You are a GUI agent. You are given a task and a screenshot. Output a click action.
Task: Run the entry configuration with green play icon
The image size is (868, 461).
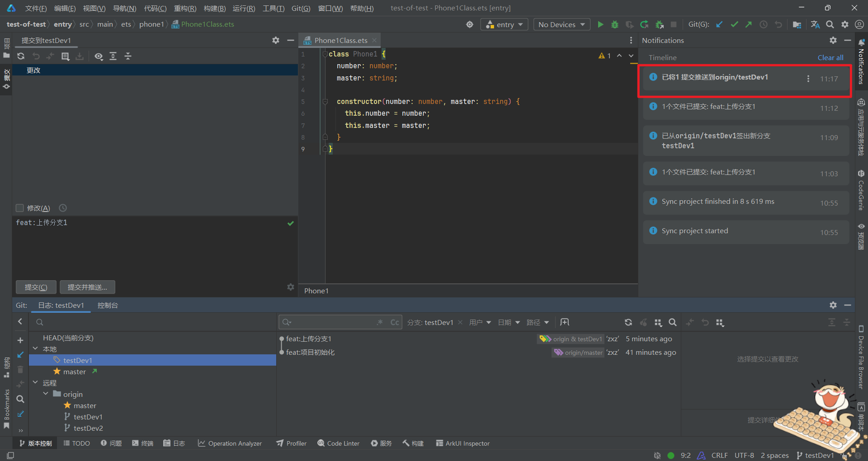(600, 24)
